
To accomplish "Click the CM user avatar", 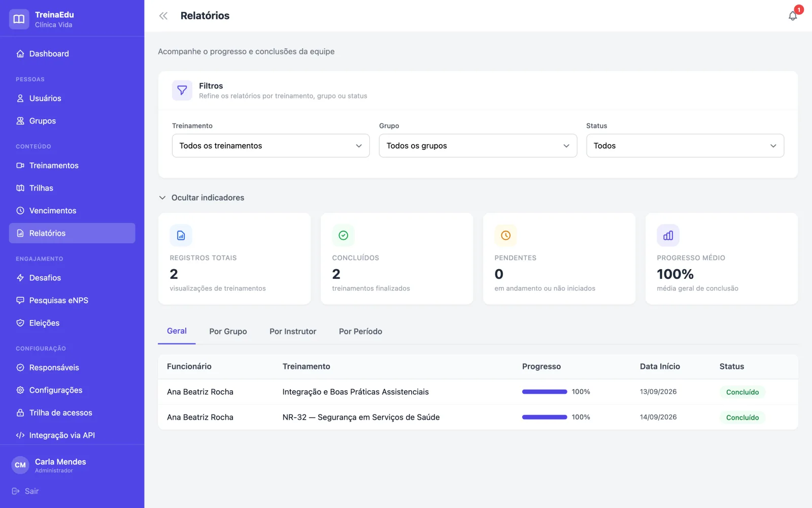I will pyautogui.click(x=20, y=465).
